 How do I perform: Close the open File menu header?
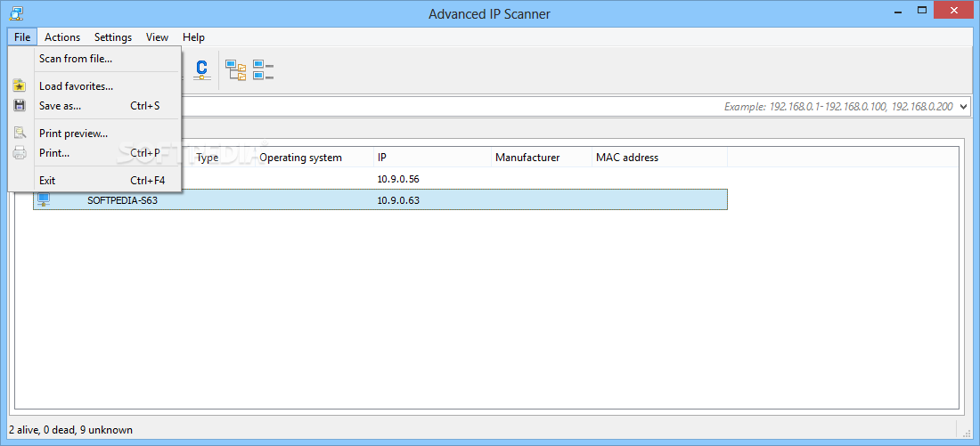point(22,36)
